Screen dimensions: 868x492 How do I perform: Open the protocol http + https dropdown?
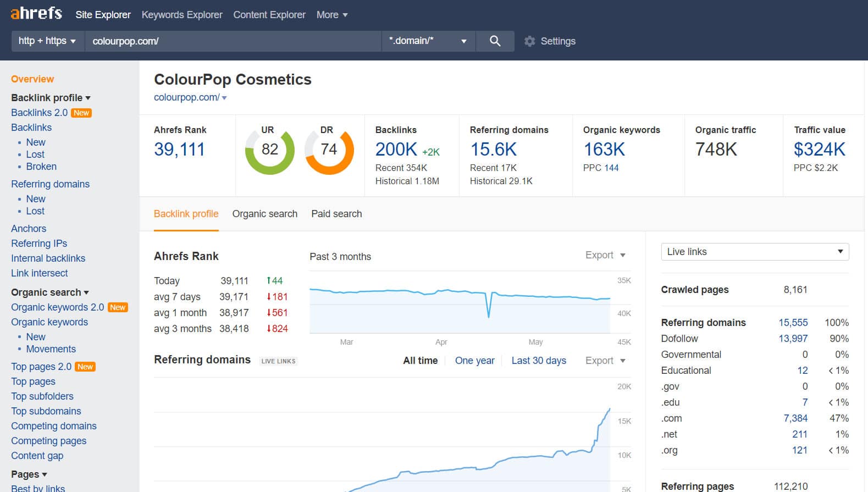click(x=47, y=41)
